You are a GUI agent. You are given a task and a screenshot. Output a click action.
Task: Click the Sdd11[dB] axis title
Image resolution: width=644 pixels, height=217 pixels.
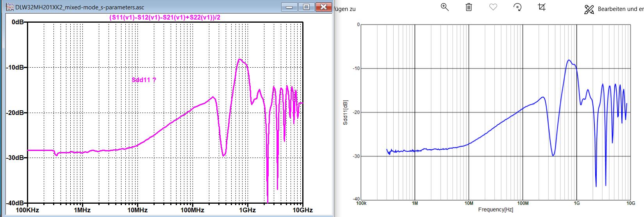pyautogui.click(x=345, y=112)
